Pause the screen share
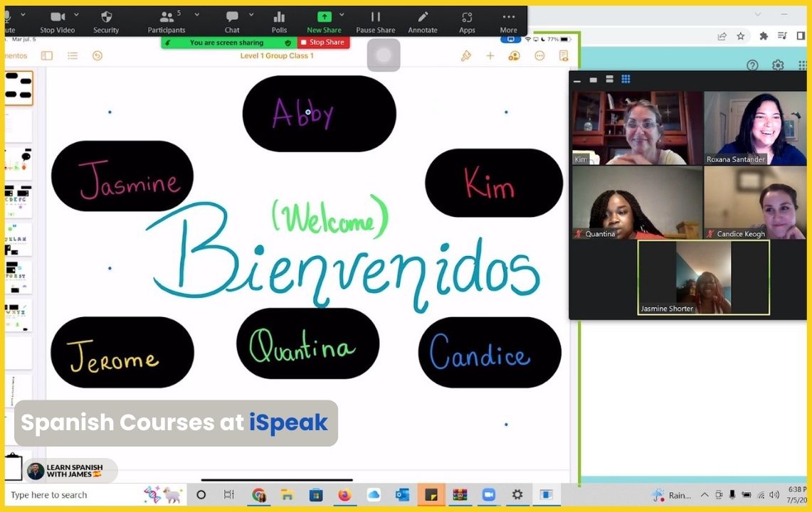The width and height of the screenshot is (812, 512). click(375, 21)
